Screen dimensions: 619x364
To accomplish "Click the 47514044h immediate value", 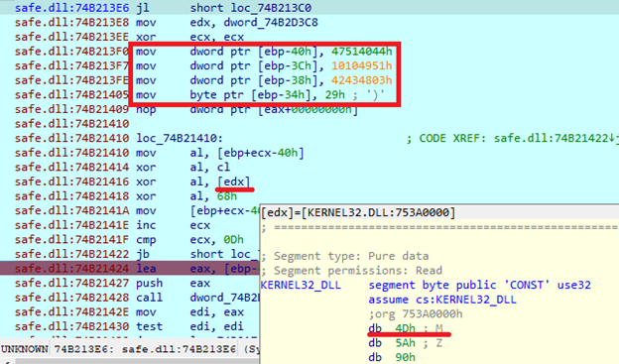I will 362,52.
